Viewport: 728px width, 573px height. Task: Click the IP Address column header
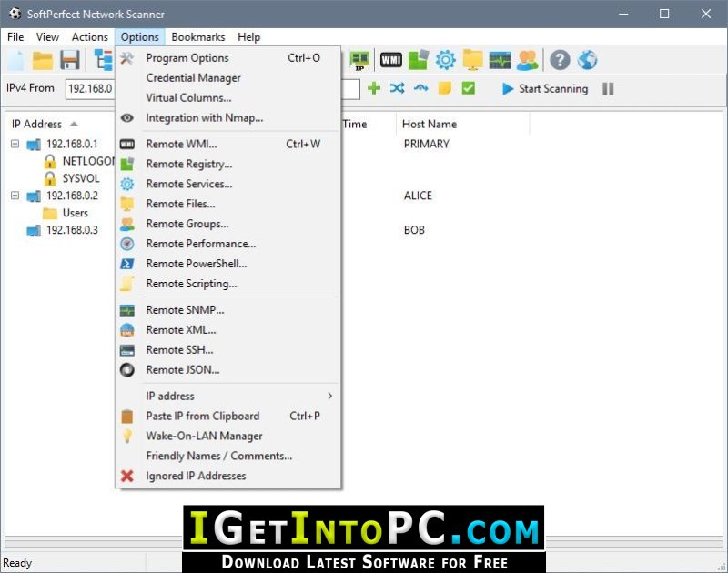point(36,124)
